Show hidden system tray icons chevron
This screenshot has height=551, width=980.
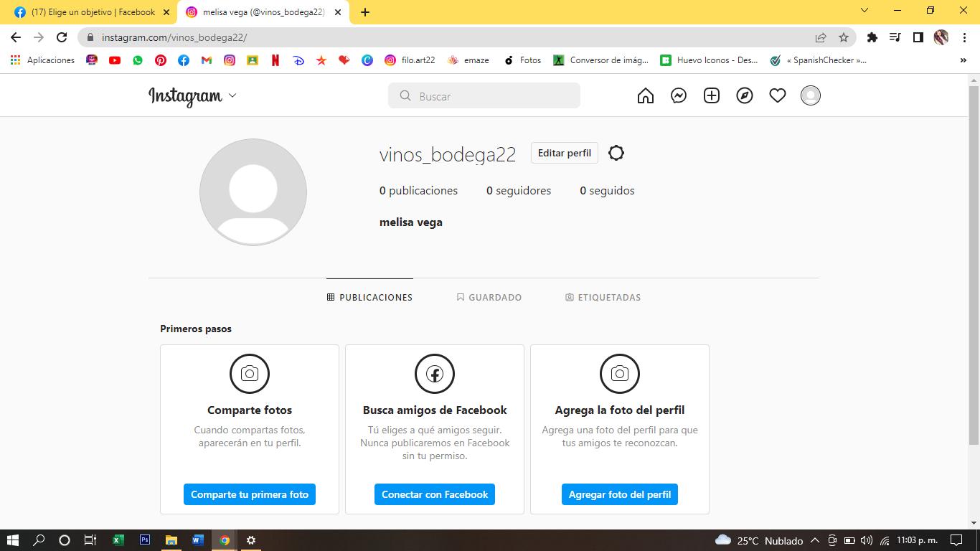tap(815, 540)
